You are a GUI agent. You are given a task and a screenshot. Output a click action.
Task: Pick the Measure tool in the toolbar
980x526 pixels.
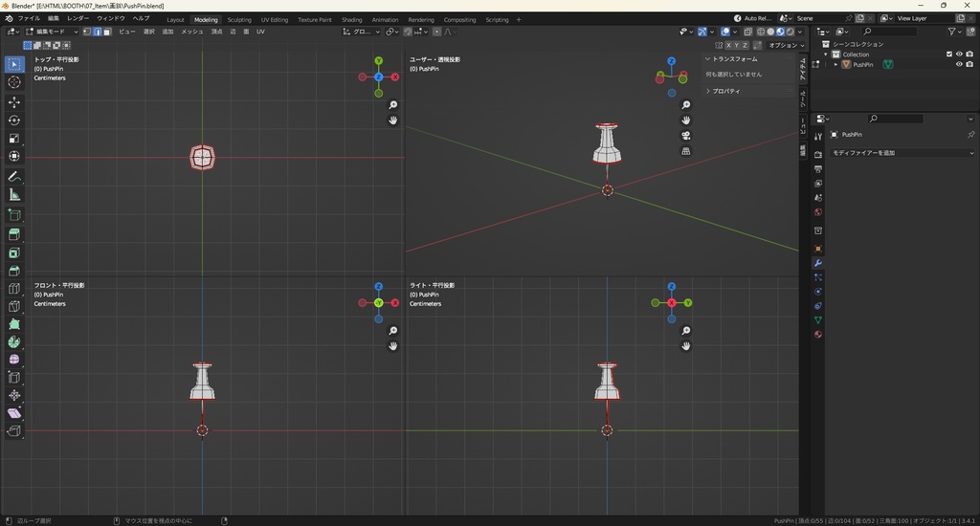coord(14,195)
